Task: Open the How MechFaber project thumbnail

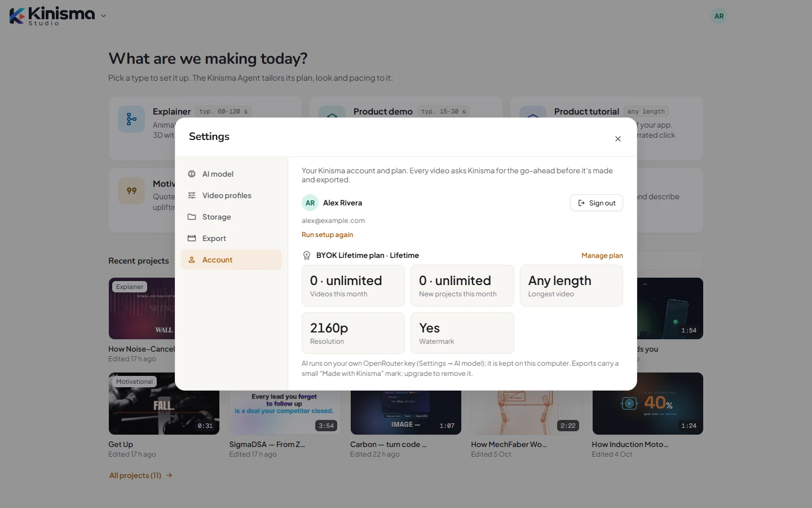Action: 527,413
